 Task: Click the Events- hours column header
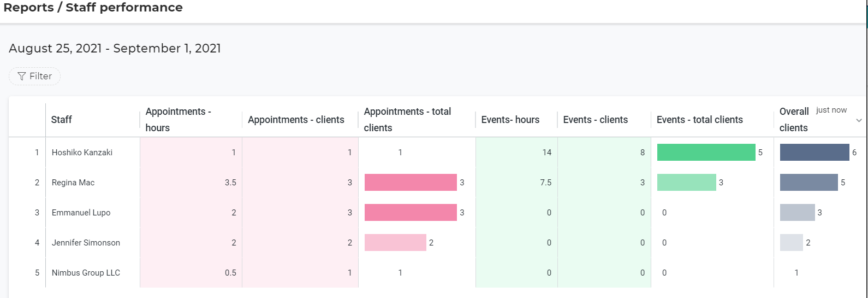coord(510,120)
